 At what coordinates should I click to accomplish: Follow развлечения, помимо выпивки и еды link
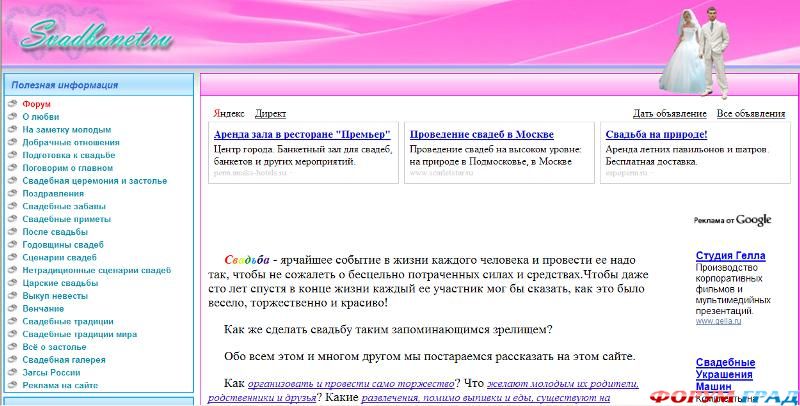point(486,398)
